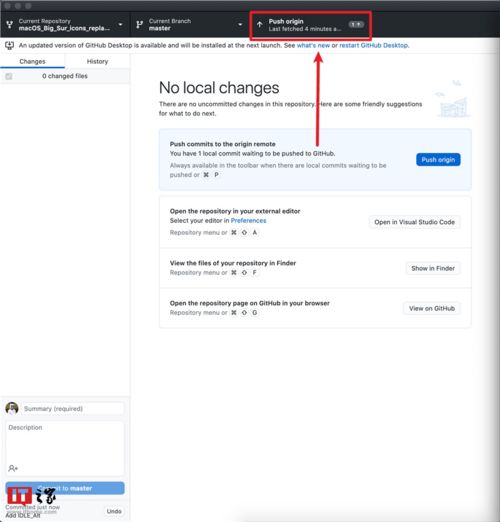Expand the Current Branch dropdown arrow
Image resolution: width=500 pixels, height=522 pixels.
(x=240, y=24)
